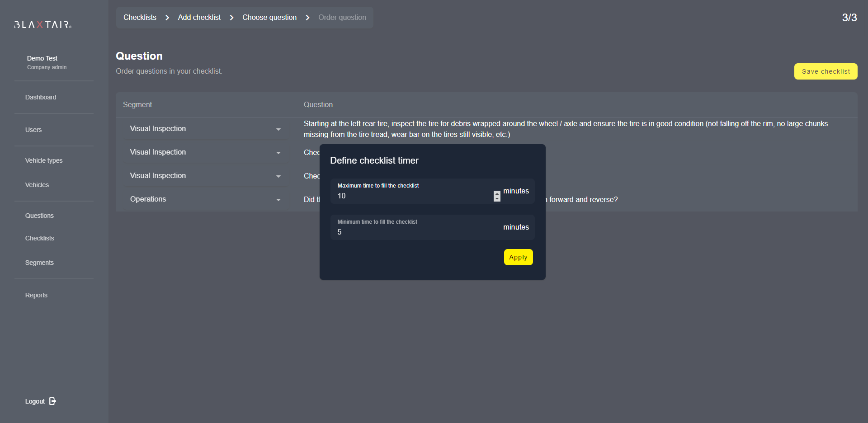Open segment dropdown for the tire inspection question
This screenshot has height=423, width=868.
pos(278,129)
